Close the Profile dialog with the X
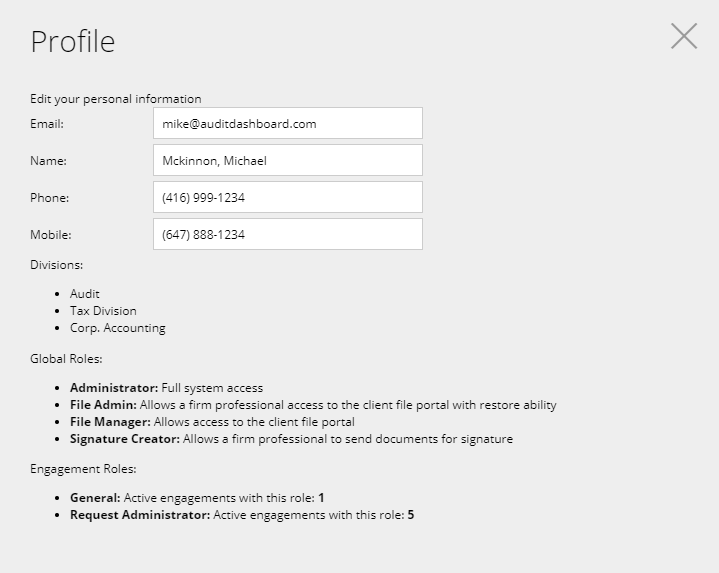Screen dimensions: 719x573 [684, 36]
